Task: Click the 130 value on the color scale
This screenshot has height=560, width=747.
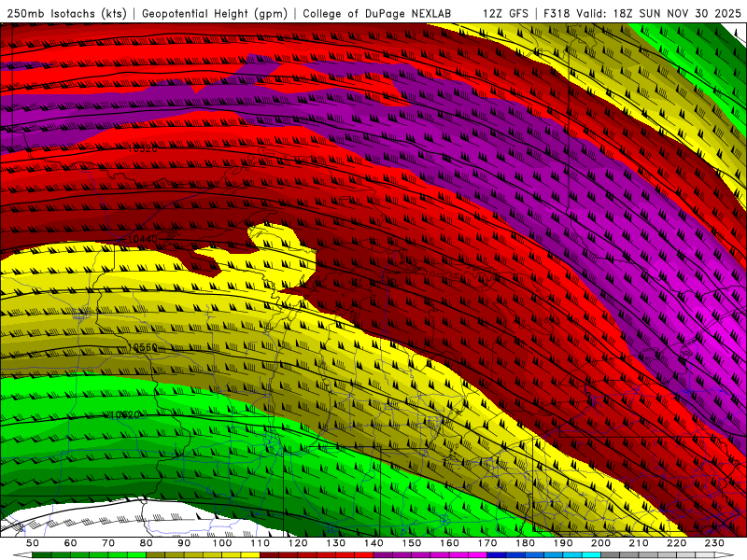Action: [x=336, y=543]
